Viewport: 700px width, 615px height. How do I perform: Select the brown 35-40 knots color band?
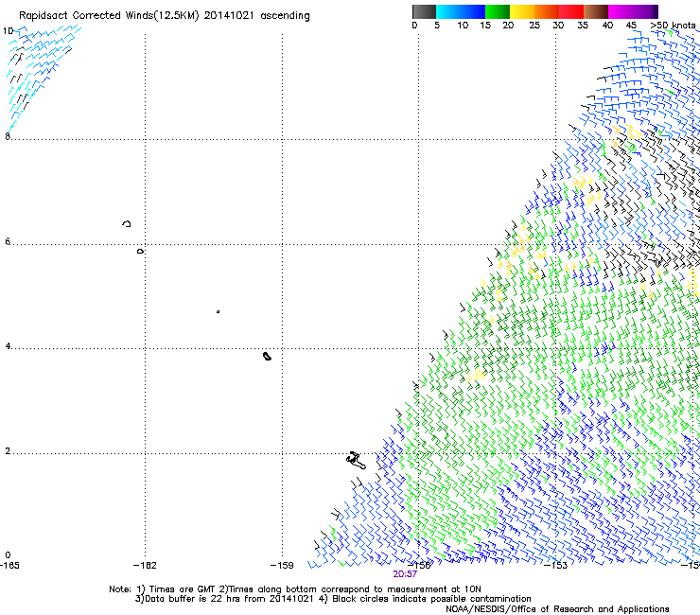pyautogui.click(x=596, y=11)
